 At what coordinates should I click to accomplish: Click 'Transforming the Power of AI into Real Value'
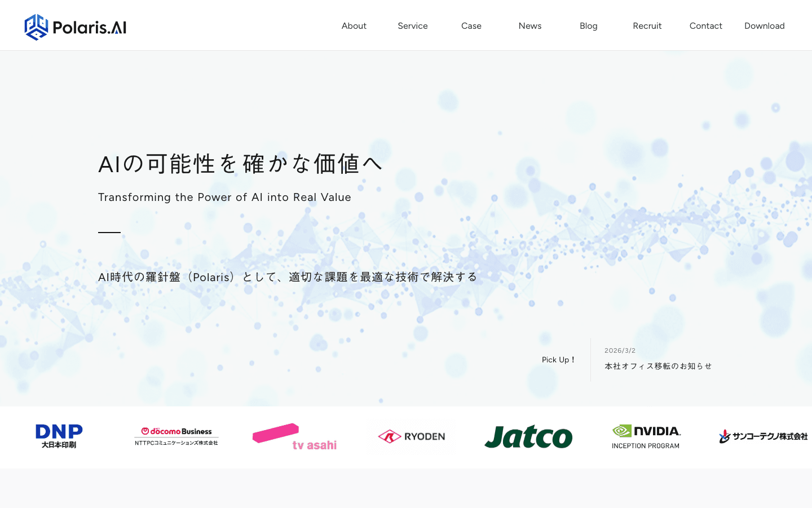pyautogui.click(x=224, y=197)
